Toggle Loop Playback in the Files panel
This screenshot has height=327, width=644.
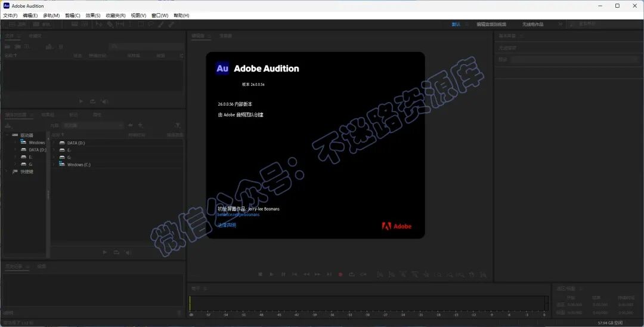pos(93,101)
